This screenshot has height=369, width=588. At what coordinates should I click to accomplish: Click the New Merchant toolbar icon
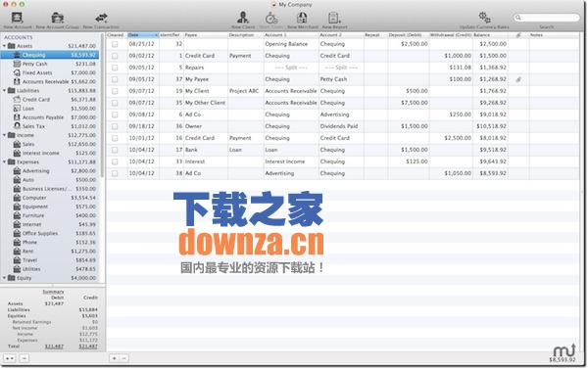pos(302,18)
